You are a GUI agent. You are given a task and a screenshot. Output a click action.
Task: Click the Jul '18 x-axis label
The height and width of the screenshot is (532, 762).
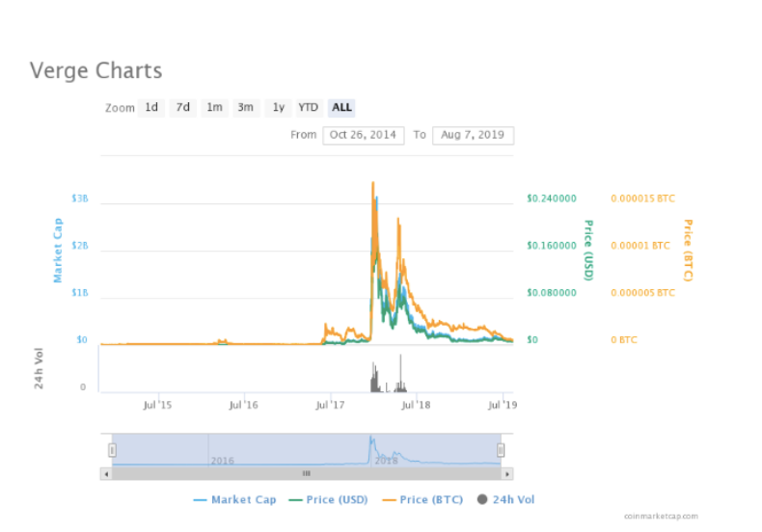[x=416, y=405]
